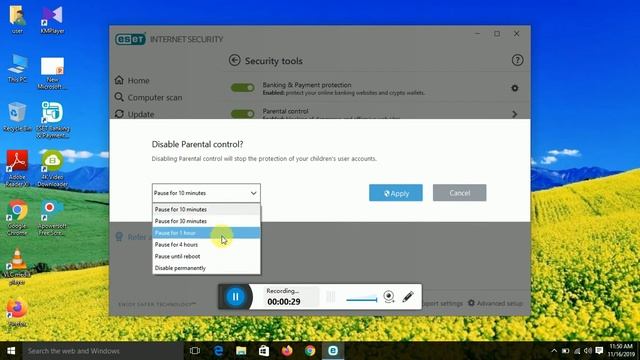Select 'Pause for 30 minutes' option
The height and width of the screenshot is (360, 640).
coord(206,221)
